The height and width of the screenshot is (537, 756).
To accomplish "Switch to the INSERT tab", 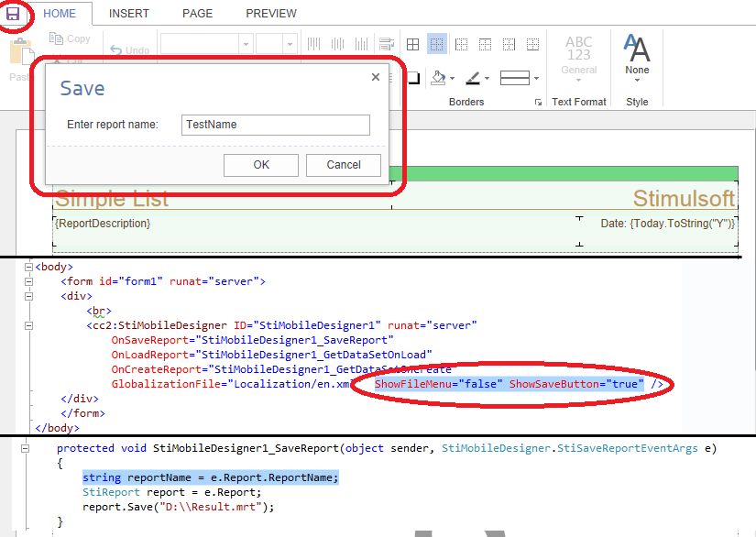I will (x=128, y=14).
